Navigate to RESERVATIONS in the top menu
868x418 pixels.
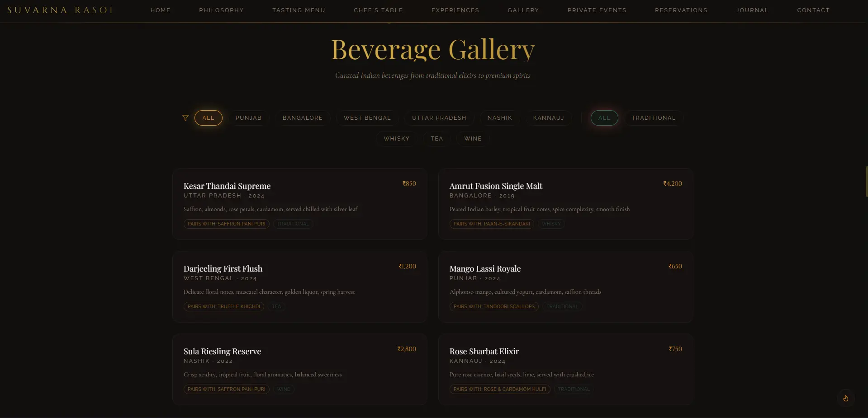click(681, 10)
